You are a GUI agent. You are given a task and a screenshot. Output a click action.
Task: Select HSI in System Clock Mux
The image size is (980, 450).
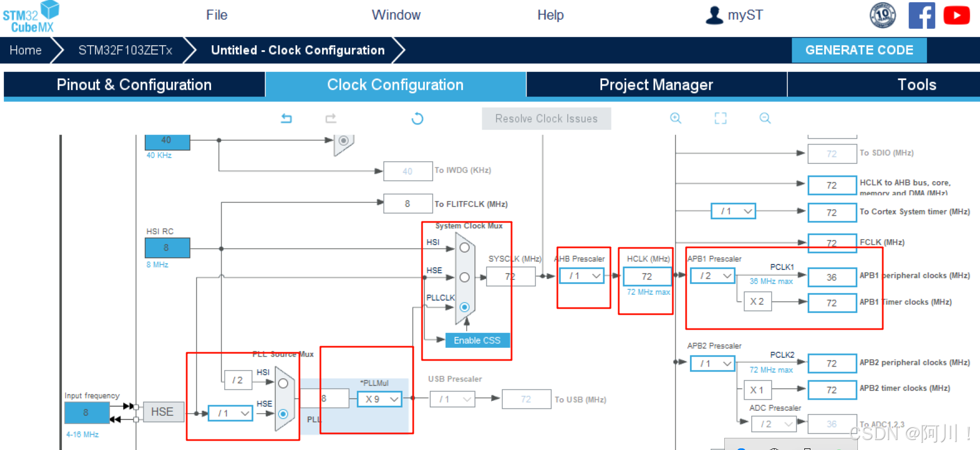point(465,248)
